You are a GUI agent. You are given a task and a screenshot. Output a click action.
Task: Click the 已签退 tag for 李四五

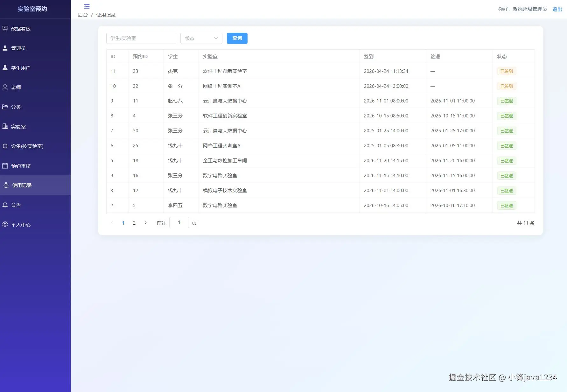(507, 206)
